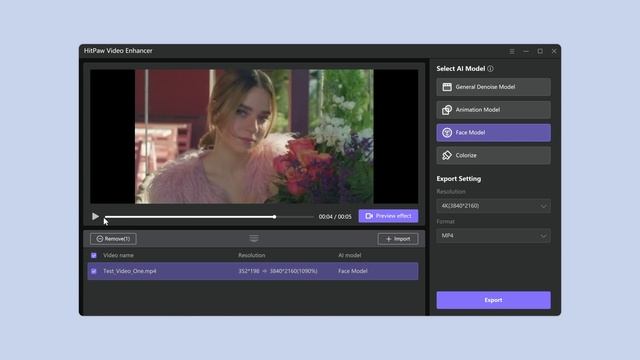Choose the General Denoise Model
The image size is (640, 360).
(493, 87)
